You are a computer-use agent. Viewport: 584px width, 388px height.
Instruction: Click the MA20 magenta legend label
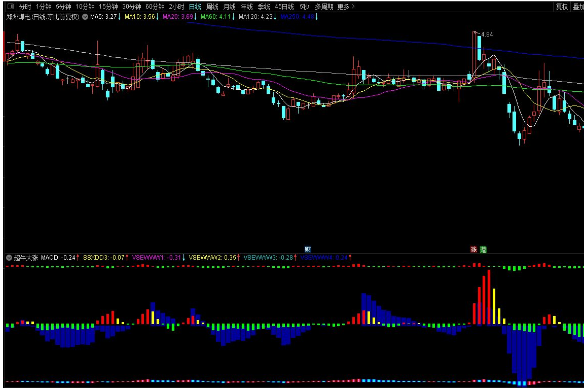178,17
